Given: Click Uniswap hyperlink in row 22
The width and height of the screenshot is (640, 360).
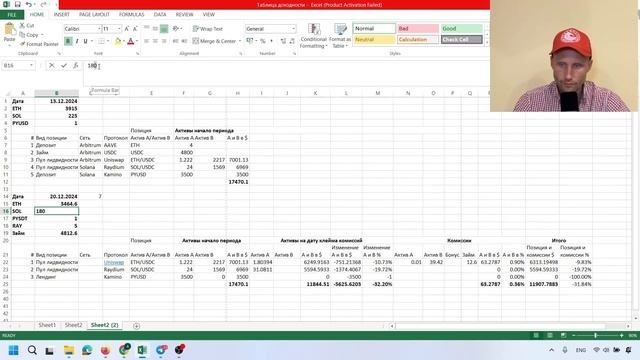Looking at the screenshot, I should (x=113, y=262).
